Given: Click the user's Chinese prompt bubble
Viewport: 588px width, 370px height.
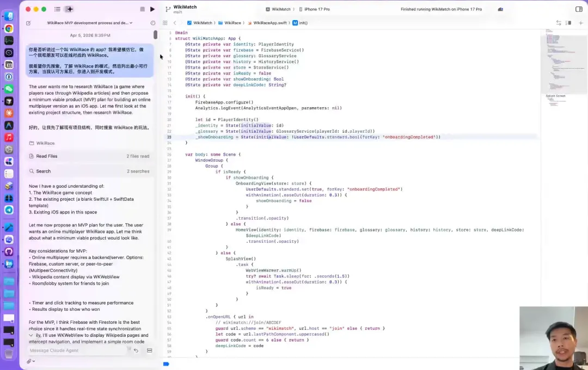Looking at the screenshot, I should (x=90, y=60).
